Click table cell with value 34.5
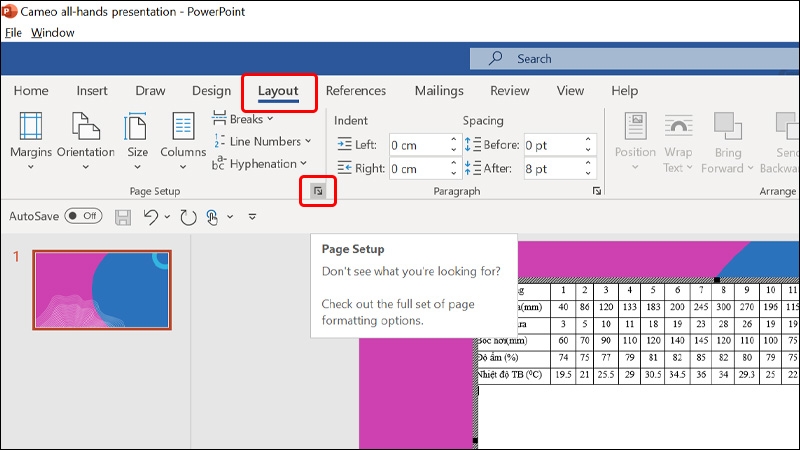Image resolution: width=800 pixels, height=450 pixels. click(x=677, y=375)
